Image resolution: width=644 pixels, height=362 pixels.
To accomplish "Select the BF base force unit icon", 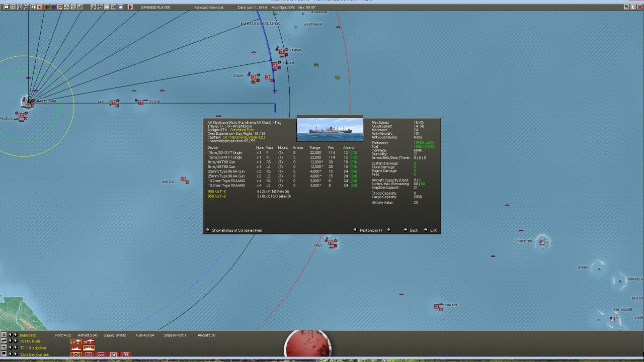I will click(x=114, y=354).
